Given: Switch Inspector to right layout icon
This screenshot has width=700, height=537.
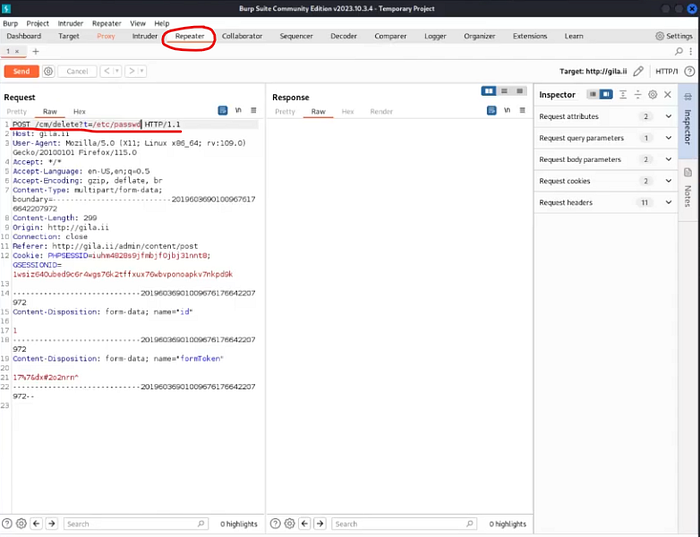Looking at the screenshot, I should click(x=606, y=94).
